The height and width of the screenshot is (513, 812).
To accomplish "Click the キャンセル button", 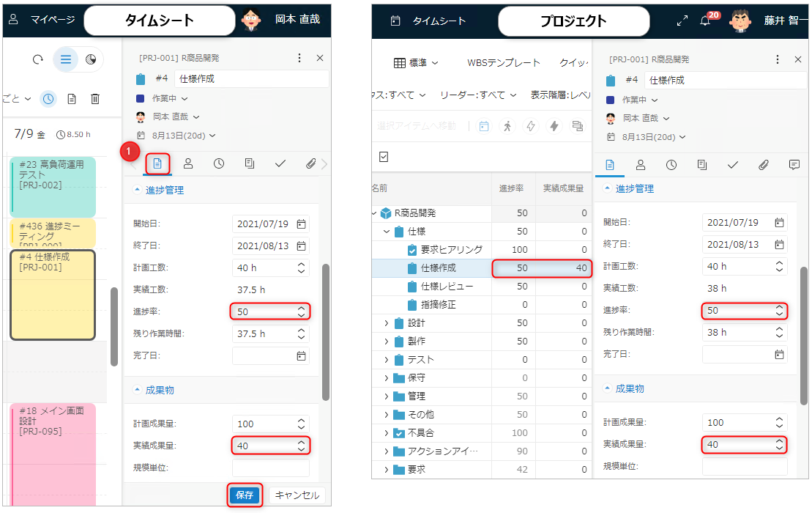I will (297, 495).
